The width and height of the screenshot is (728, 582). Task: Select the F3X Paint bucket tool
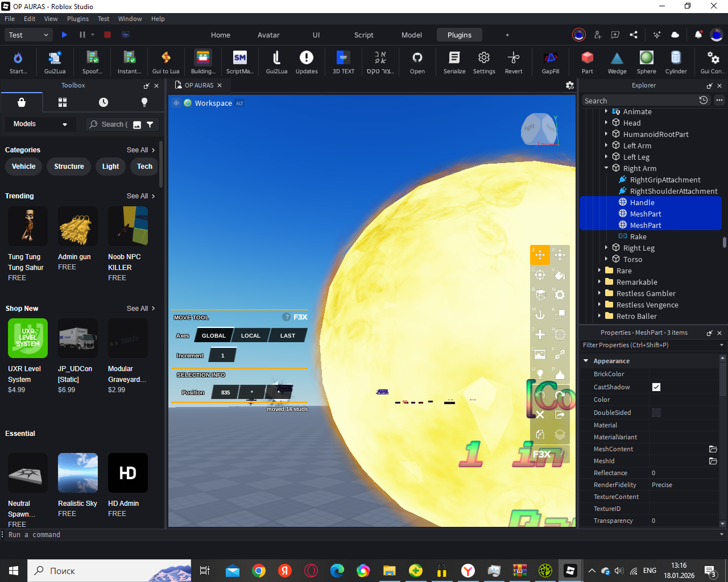pyautogui.click(x=560, y=275)
